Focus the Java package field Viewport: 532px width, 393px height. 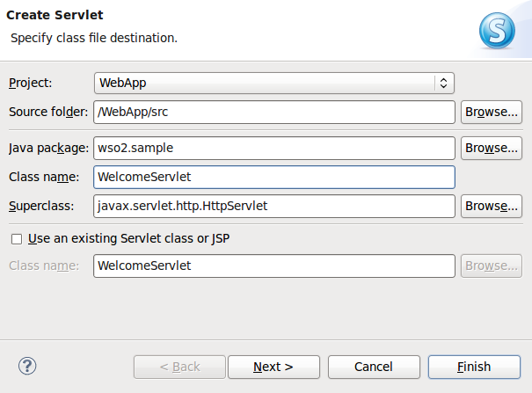point(273,148)
